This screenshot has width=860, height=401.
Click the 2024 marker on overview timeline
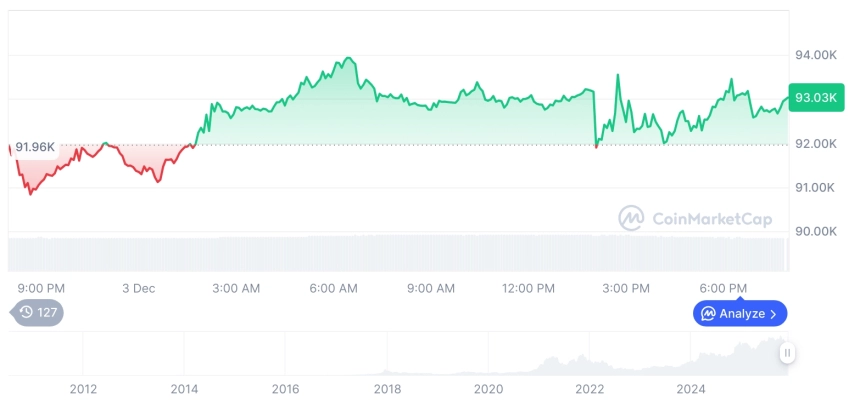(692, 388)
